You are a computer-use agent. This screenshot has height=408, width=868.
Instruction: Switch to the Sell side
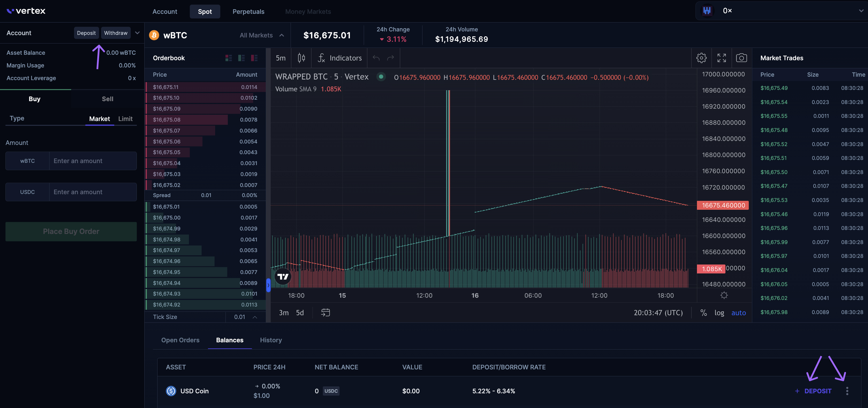(107, 99)
